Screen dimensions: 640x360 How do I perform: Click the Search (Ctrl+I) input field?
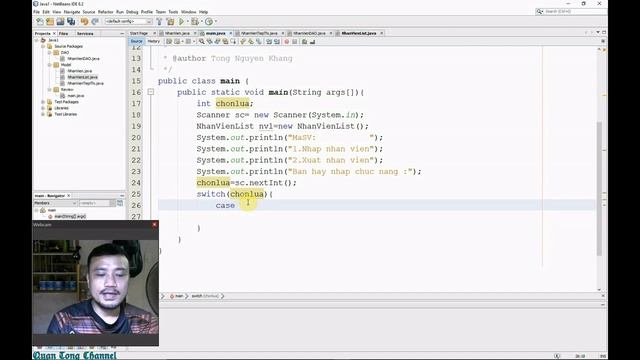click(x=575, y=11)
